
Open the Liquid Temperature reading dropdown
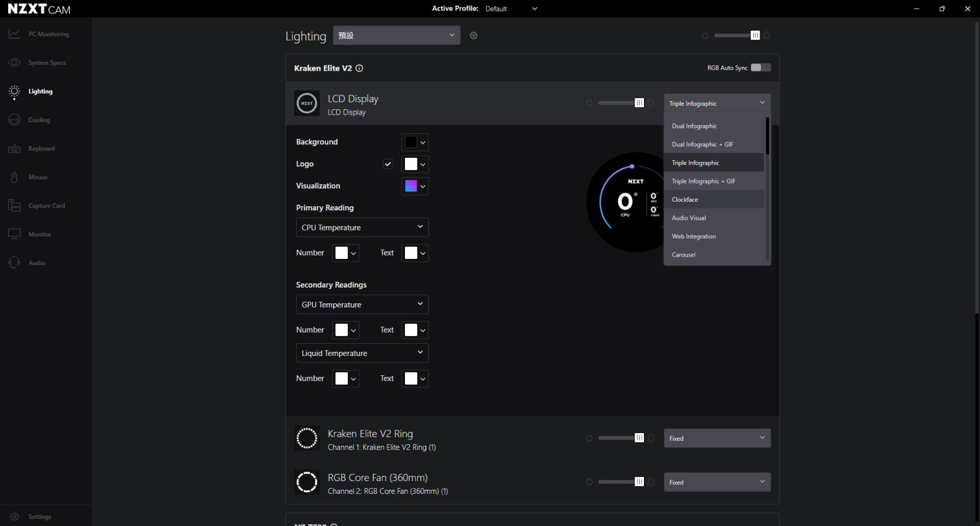[362, 353]
